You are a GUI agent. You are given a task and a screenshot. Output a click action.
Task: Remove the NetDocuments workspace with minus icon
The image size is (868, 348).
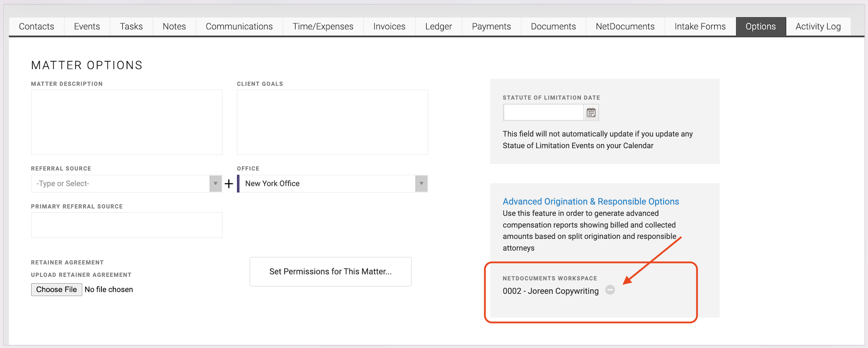[610, 290]
